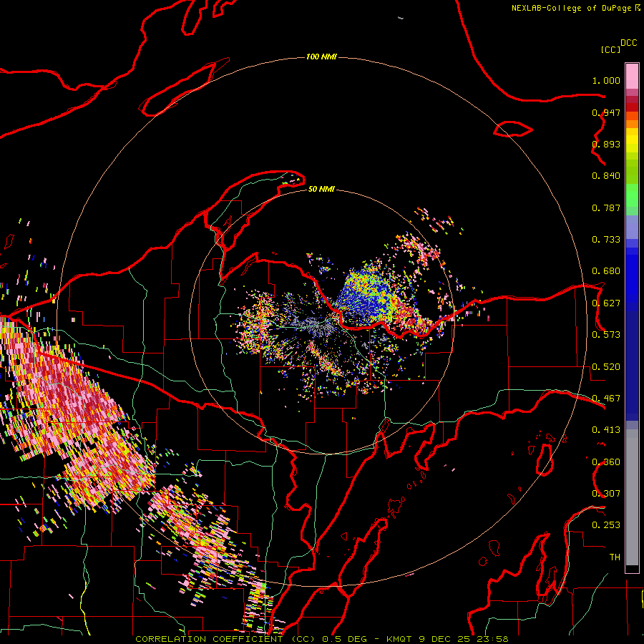Click the 0.360 scale value

coord(606,462)
